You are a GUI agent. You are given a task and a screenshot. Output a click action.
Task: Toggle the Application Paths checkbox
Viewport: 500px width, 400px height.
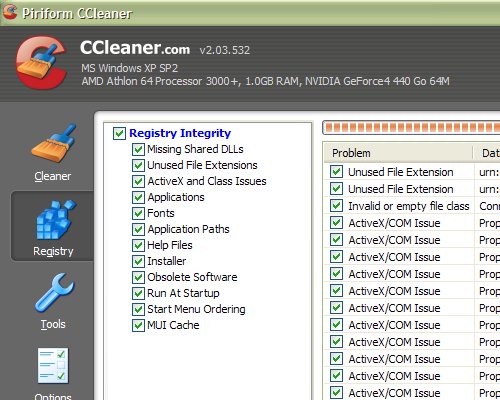[138, 229]
